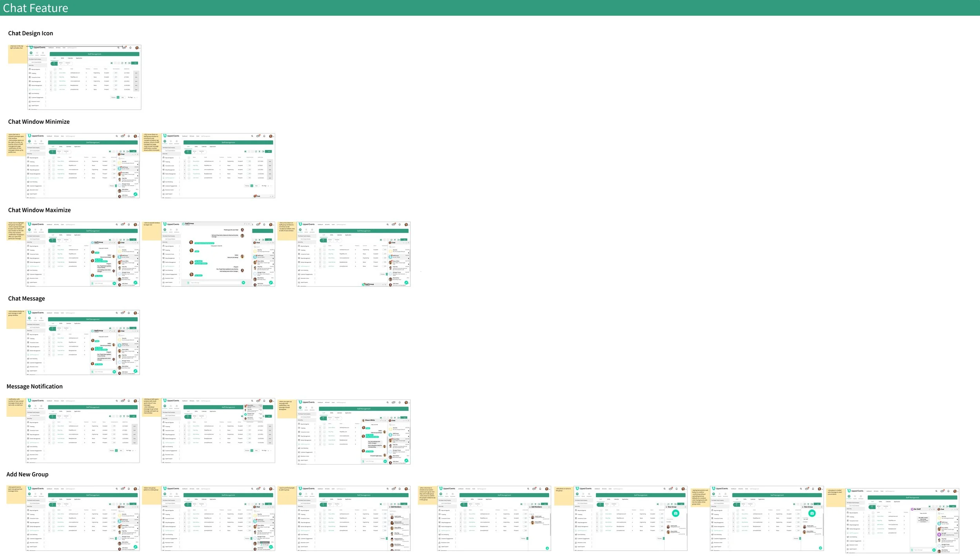The width and height of the screenshot is (980, 557).
Task: Select Shifts tab in Chat Design Icon mockup
Action: pyautogui.click(x=62, y=58)
